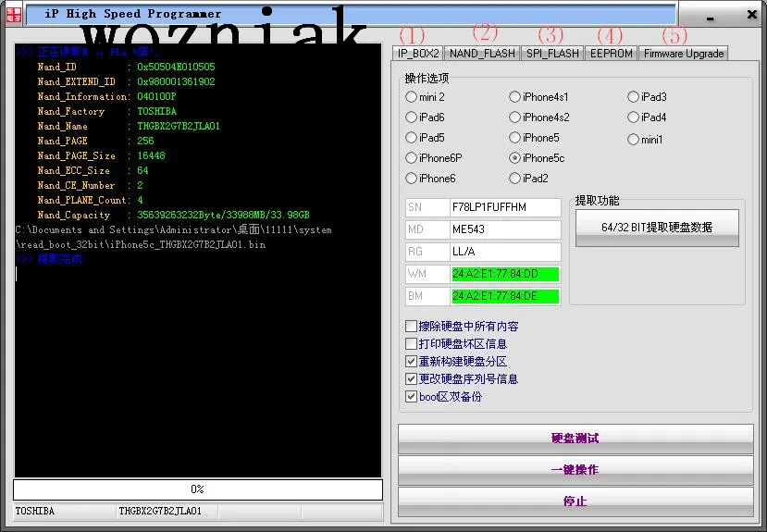Select the iPad6 radio option

pos(425,118)
